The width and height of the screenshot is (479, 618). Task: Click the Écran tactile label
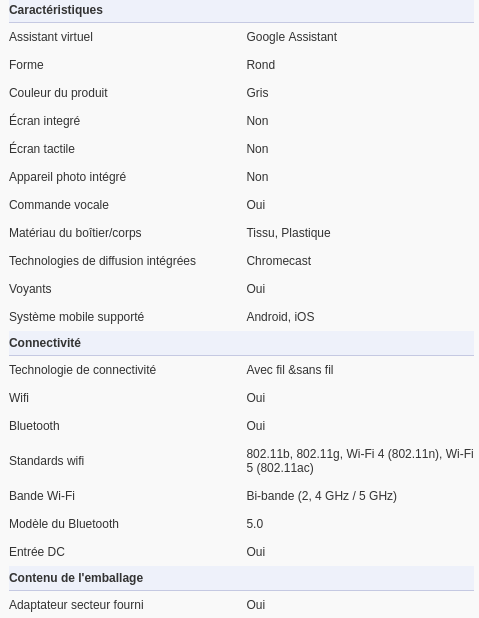[42, 149]
